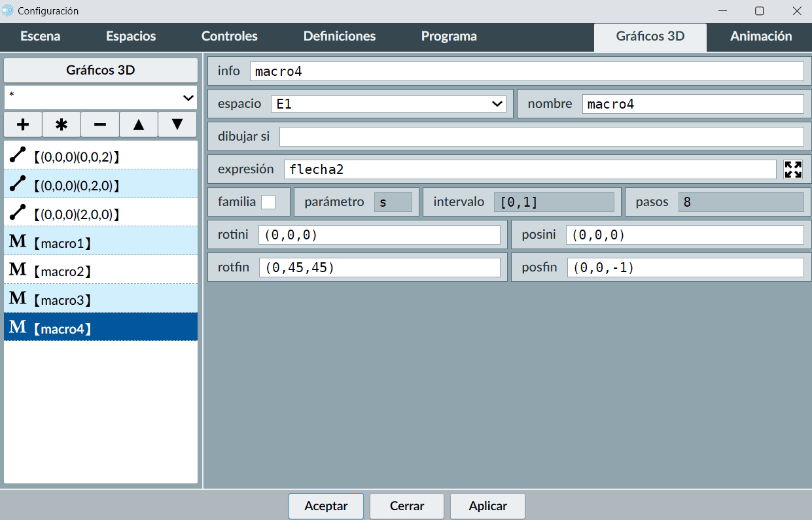
Task: Click the minus button to delete graphic
Action: tap(100, 124)
